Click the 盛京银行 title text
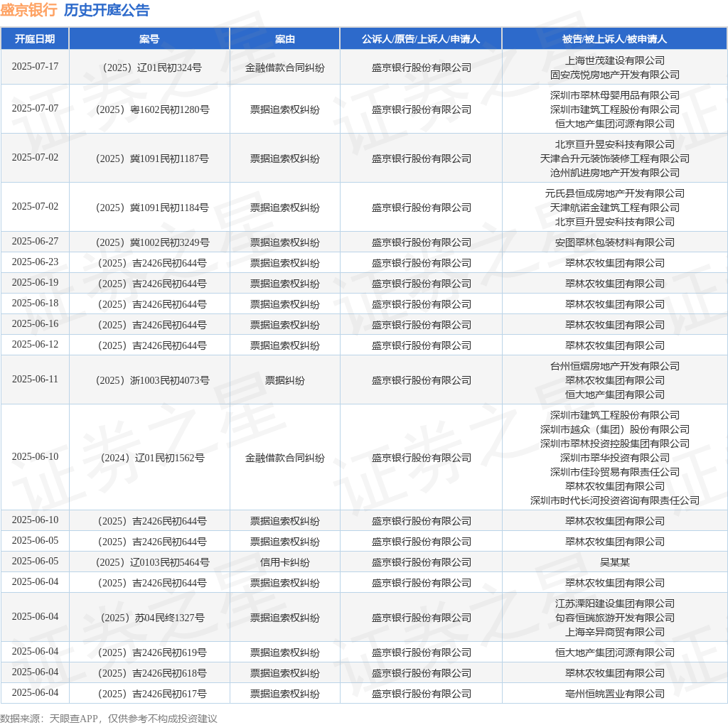Screen dimensions: 728x725 pos(28,10)
